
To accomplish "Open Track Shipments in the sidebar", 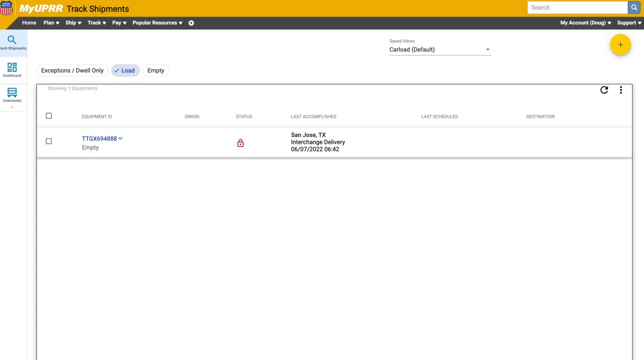I will (x=12, y=43).
